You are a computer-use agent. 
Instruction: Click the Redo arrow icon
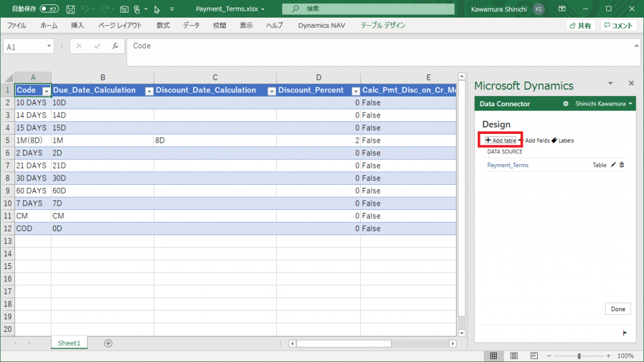click(x=105, y=9)
